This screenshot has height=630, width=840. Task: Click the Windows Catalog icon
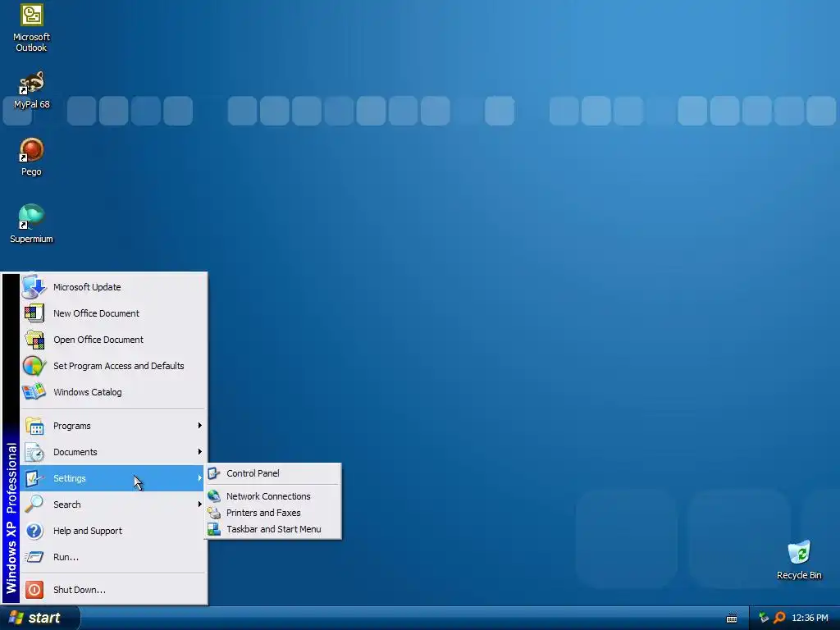34,392
